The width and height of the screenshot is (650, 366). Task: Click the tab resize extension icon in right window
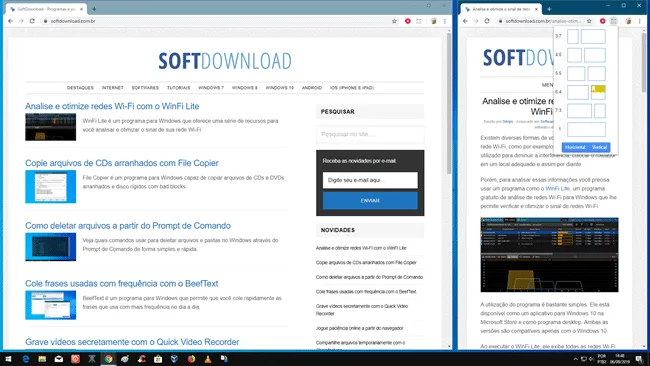(614, 21)
